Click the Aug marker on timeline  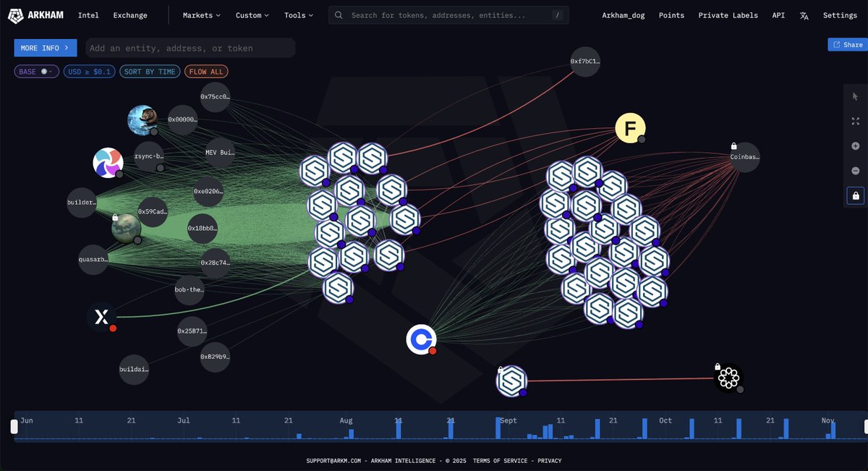point(346,420)
